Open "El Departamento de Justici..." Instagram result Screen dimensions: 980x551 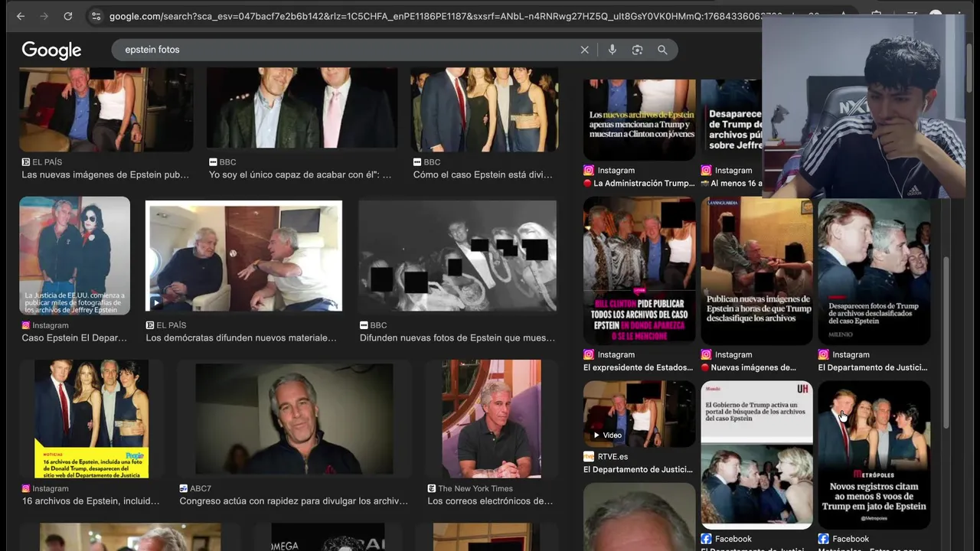pyautogui.click(x=873, y=367)
